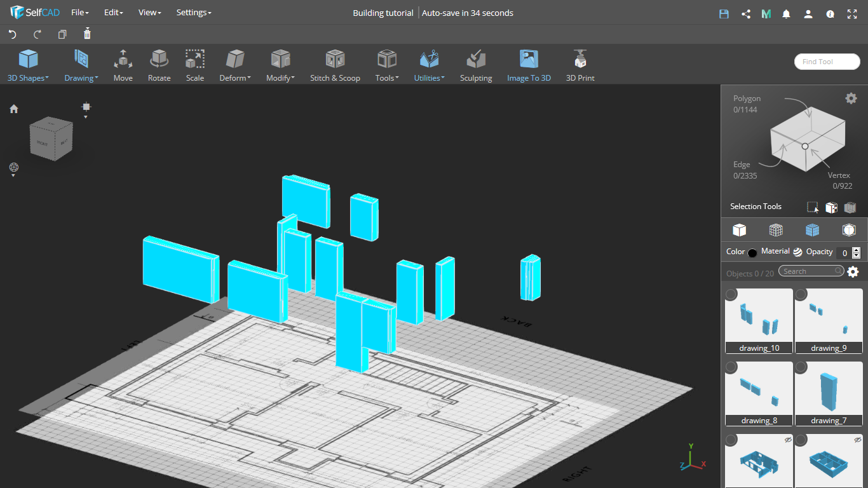
Task: Open the Utilities tool
Action: tap(430, 66)
